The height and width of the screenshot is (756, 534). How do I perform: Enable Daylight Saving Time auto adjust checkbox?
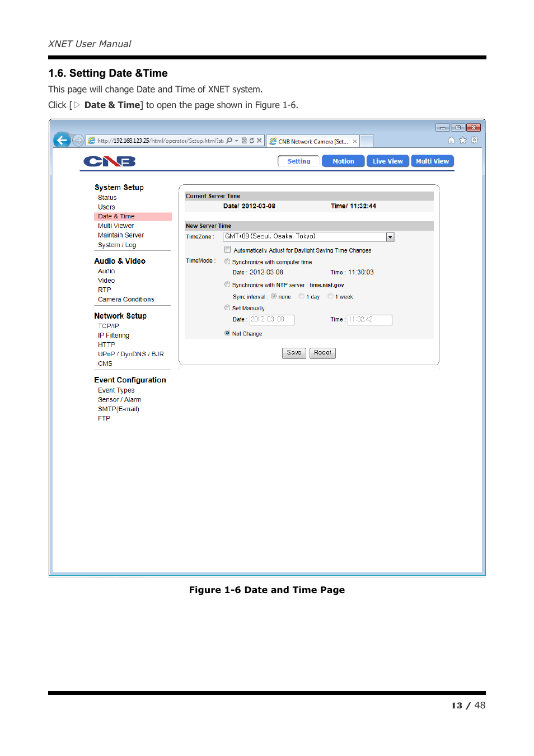click(227, 250)
